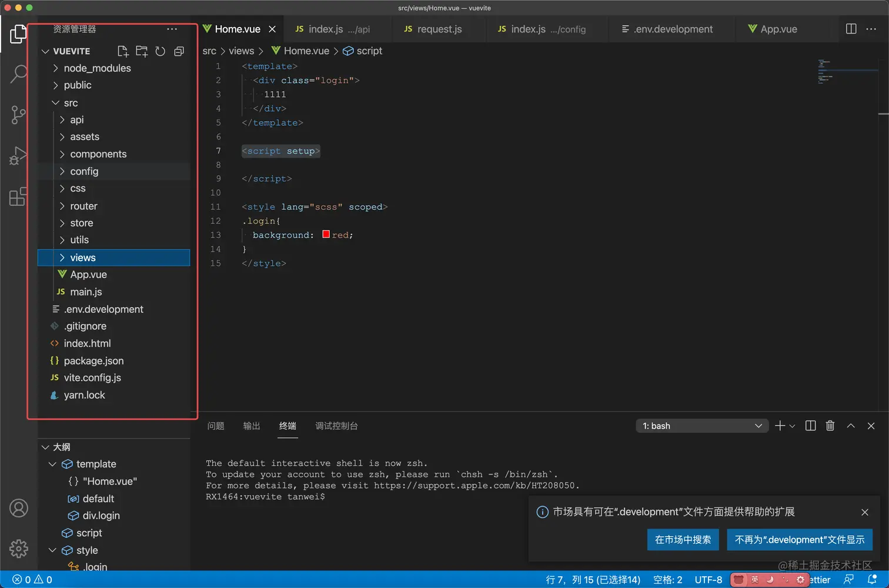
Task: Refresh the explorer file tree
Action: (x=161, y=51)
